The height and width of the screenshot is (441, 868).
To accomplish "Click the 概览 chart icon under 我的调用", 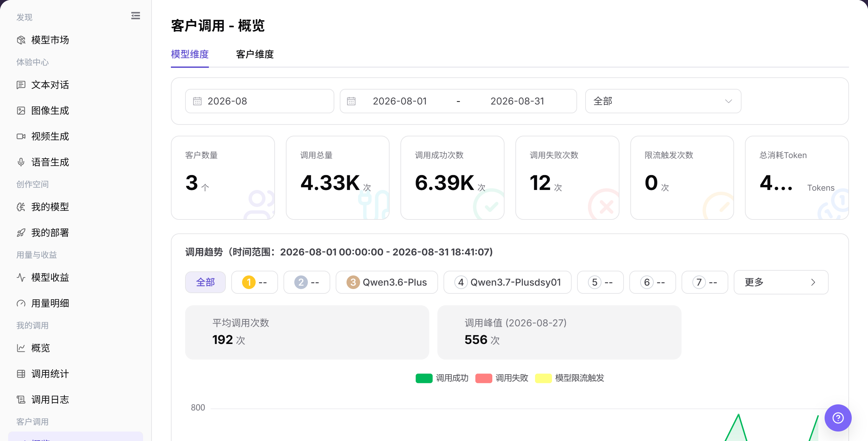I will [21, 348].
